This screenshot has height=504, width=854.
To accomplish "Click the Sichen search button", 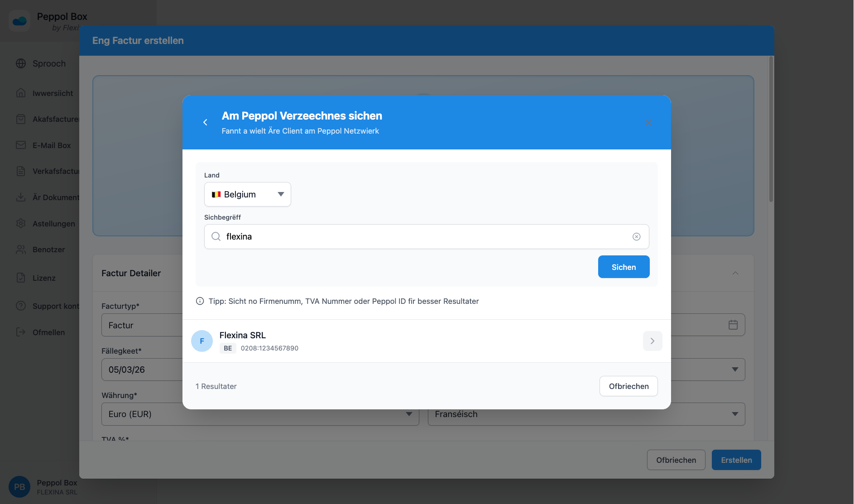I will coord(624,267).
